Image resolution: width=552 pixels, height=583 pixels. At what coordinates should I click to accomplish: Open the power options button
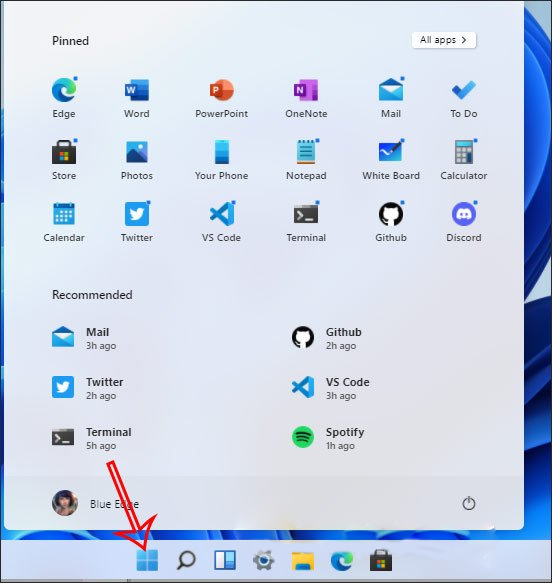468,503
